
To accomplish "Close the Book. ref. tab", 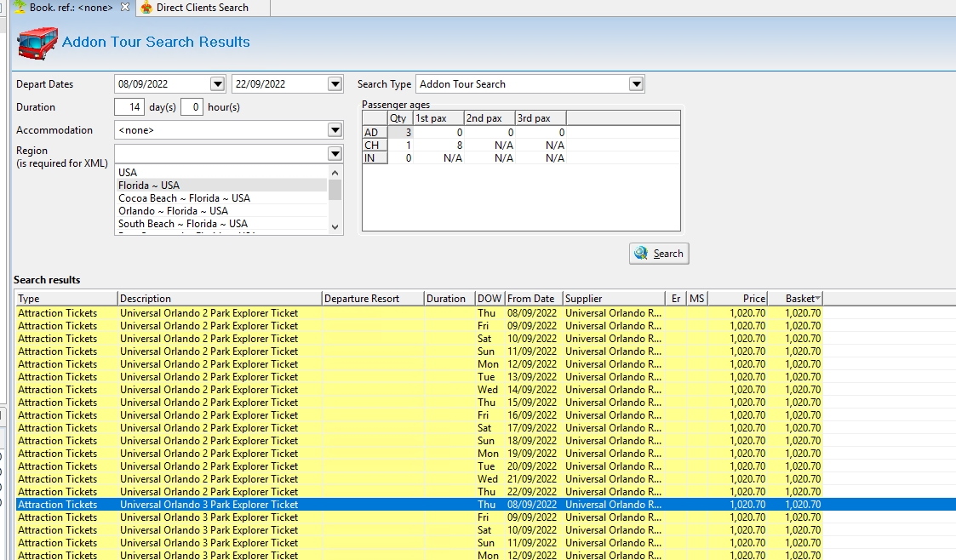I will [125, 8].
